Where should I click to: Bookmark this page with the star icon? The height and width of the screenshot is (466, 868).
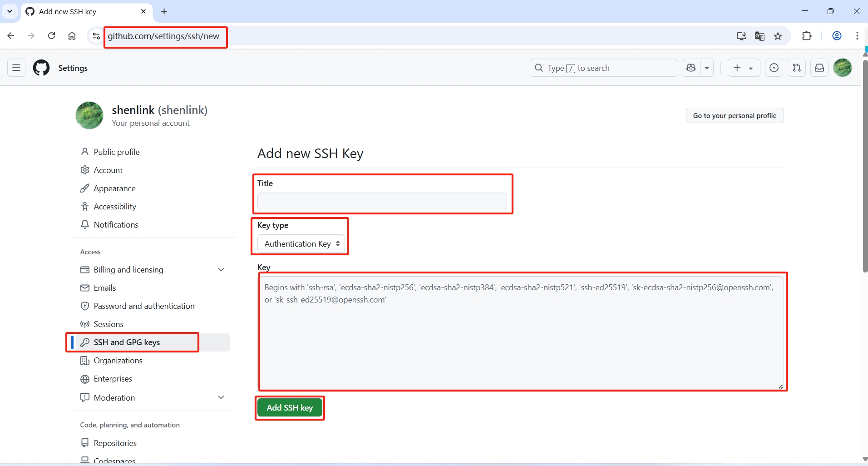pos(778,36)
